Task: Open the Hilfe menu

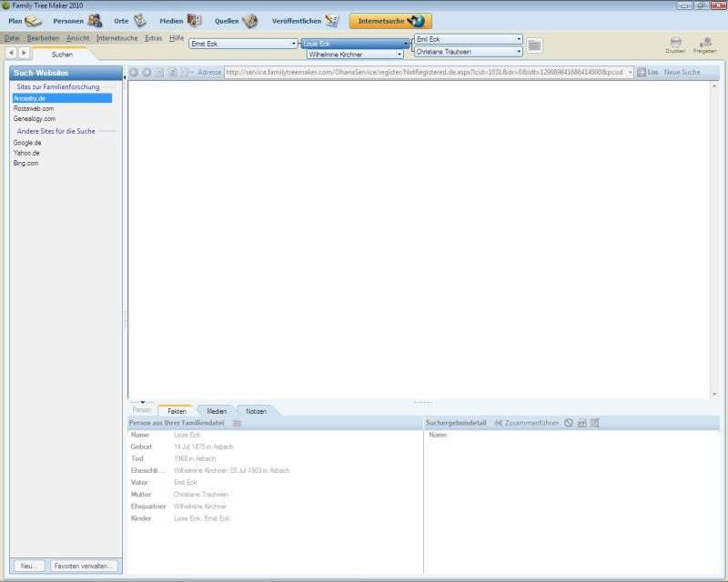Action: (177, 38)
